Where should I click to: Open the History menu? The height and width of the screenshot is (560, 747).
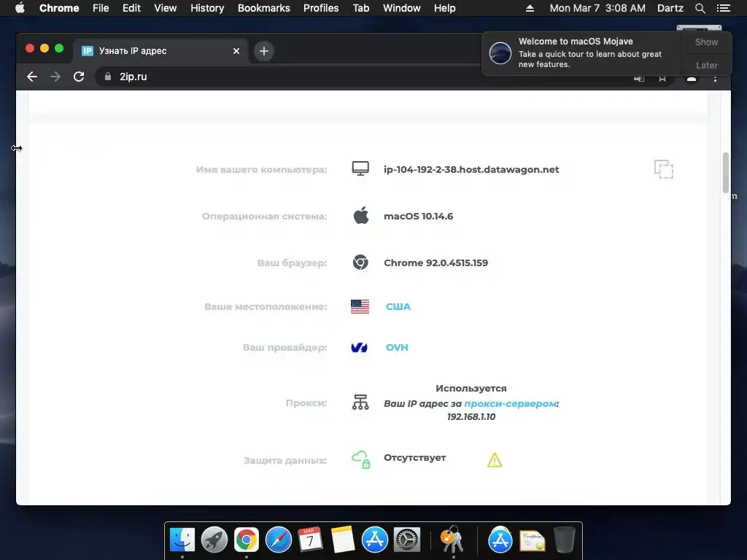[207, 8]
